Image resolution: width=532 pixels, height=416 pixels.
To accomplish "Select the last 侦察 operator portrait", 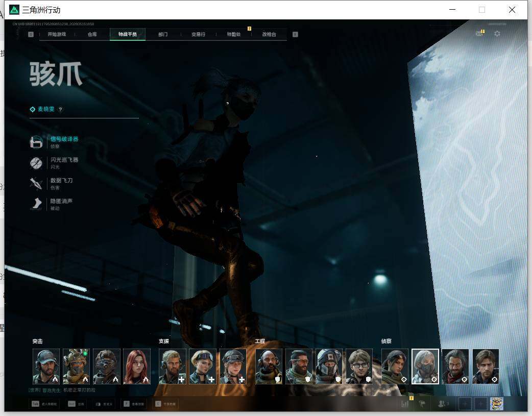I will 486,366.
